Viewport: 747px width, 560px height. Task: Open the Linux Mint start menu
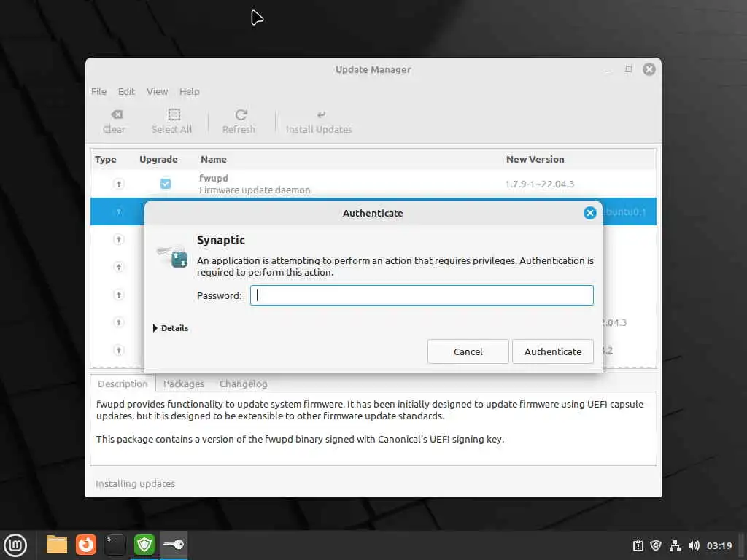pyautogui.click(x=15, y=545)
